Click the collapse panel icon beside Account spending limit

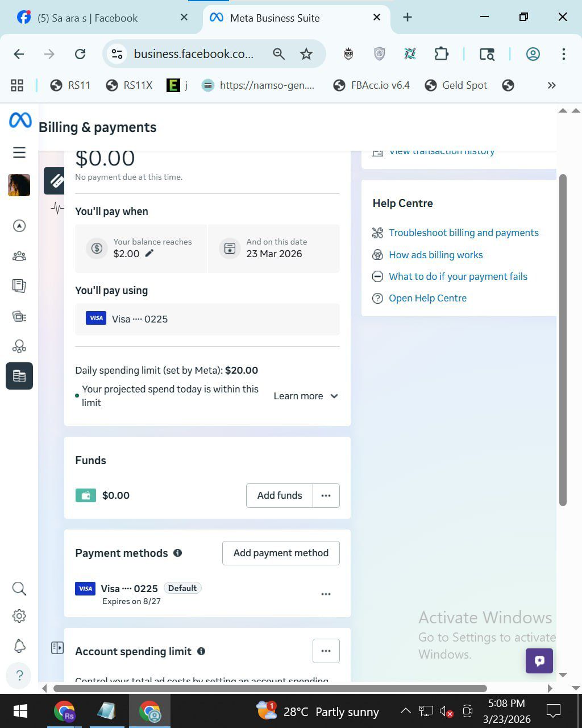pyautogui.click(x=57, y=648)
